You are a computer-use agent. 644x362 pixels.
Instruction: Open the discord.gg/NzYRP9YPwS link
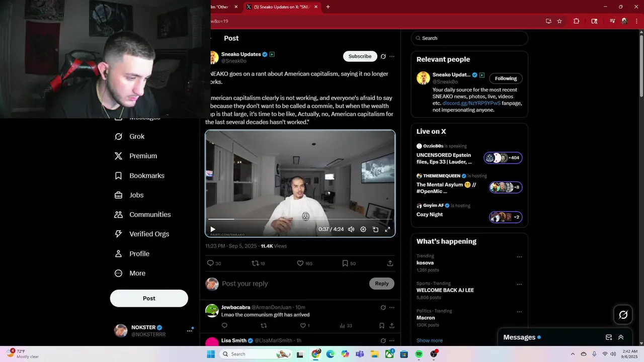pos(471,103)
